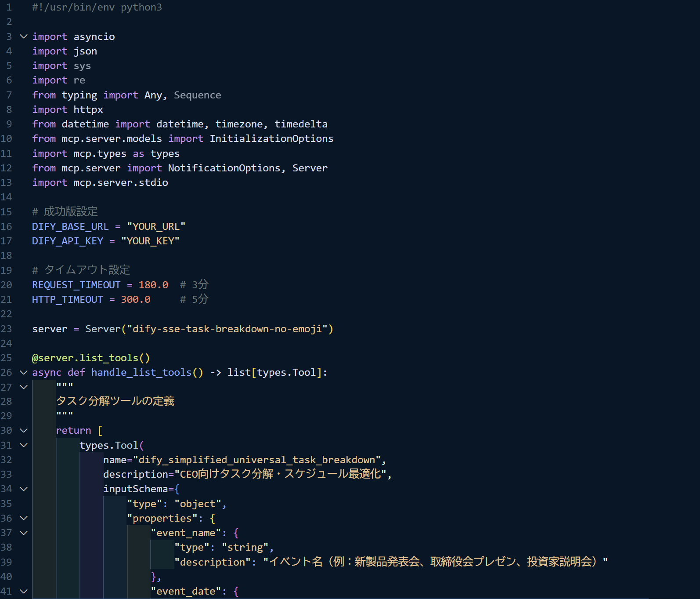This screenshot has width=700, height=599.
Task: Click "dify_simplified_universal_task_breakdown" name string
Action: pos(257,460)
